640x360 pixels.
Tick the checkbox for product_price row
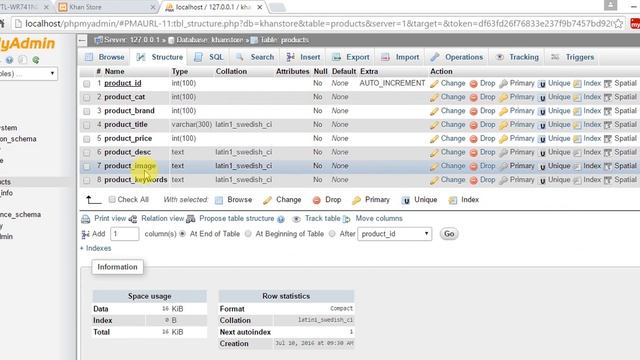(x=87, y=139)
